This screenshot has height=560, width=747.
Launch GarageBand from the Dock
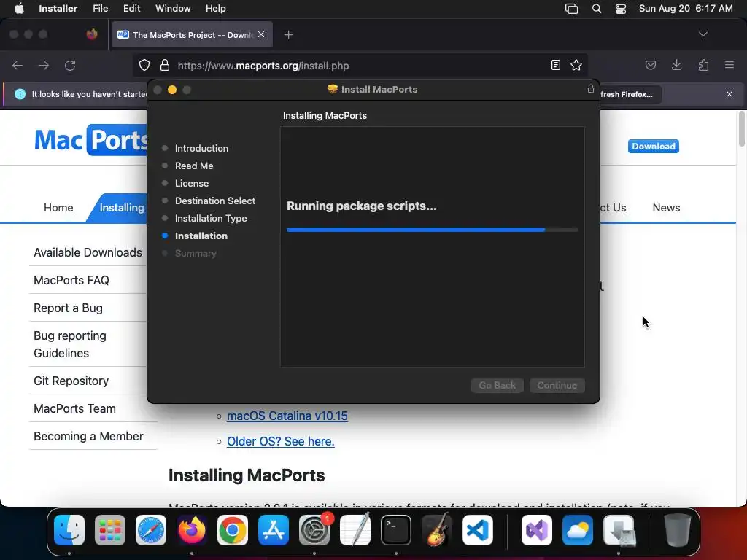[437, 530]
